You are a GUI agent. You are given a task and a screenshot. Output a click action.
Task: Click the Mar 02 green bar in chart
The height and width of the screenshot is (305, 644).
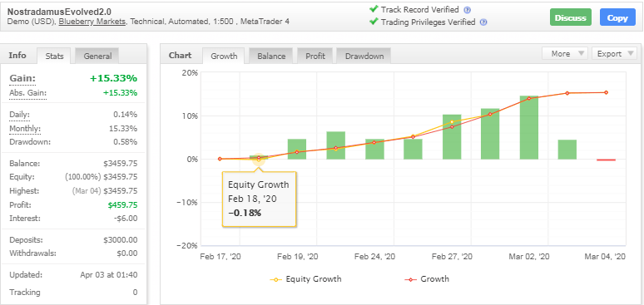(x=528, y=127)
